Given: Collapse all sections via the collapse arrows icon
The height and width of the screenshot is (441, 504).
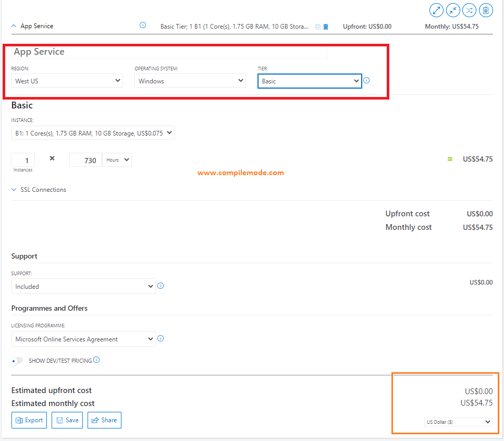Looking at the screenshot, I should click(453, 10).
